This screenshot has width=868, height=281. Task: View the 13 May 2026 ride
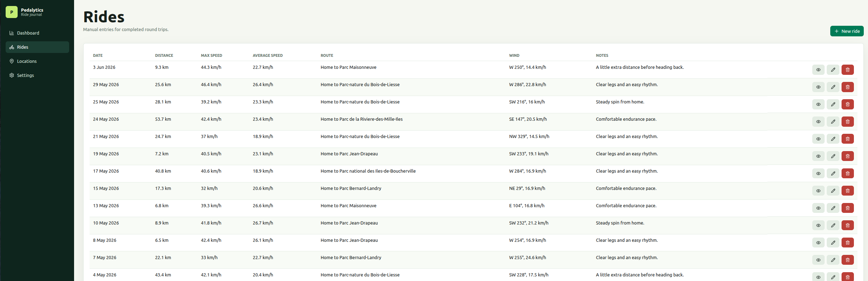pyautogui.click(x=818, y=208)
